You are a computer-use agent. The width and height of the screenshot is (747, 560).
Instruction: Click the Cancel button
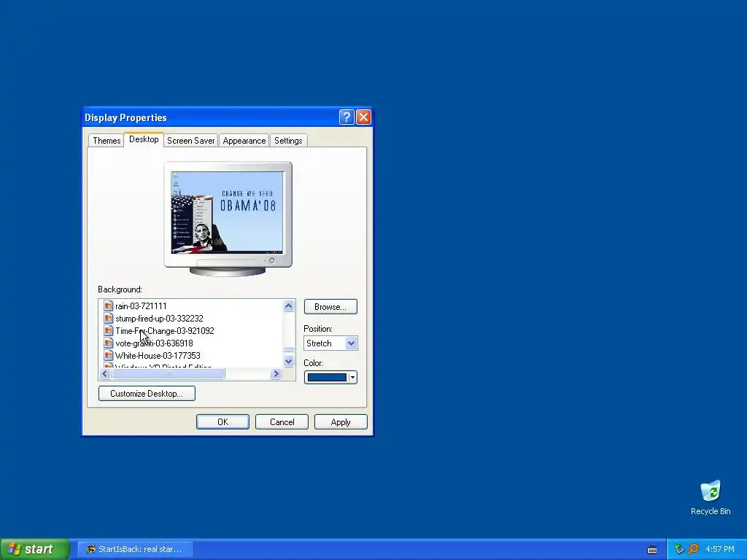click(x=282, y=422)
